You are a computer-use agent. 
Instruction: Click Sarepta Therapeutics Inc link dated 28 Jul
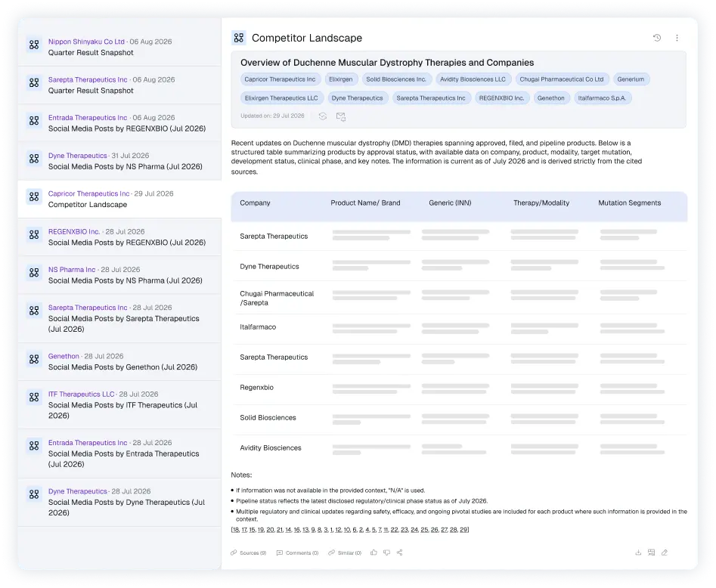pos(88,308)
